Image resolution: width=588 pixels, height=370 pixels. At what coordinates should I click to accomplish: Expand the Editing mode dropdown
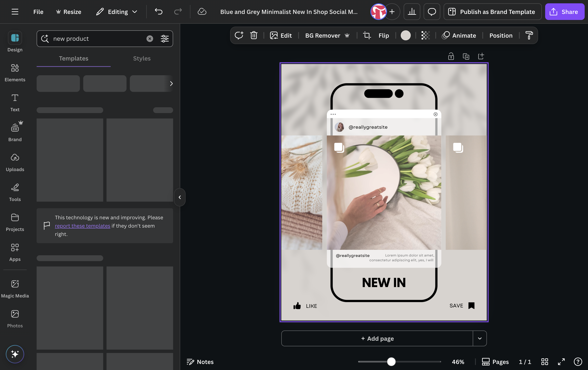click(x=117, y=12)
